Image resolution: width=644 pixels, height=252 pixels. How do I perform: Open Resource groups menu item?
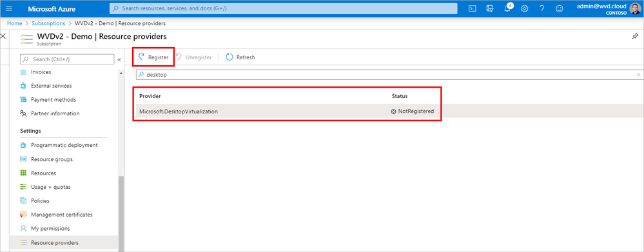pos(52,159)
